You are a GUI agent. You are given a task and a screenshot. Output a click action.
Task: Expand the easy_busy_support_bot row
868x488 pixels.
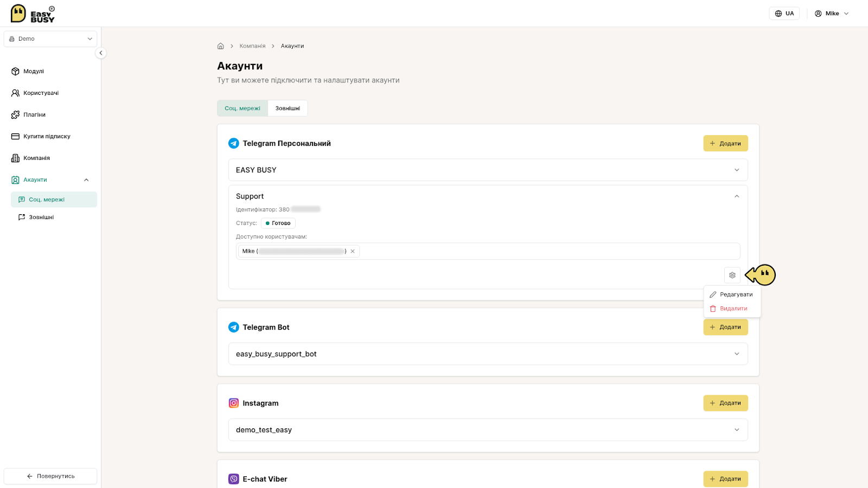pos(488,354)
